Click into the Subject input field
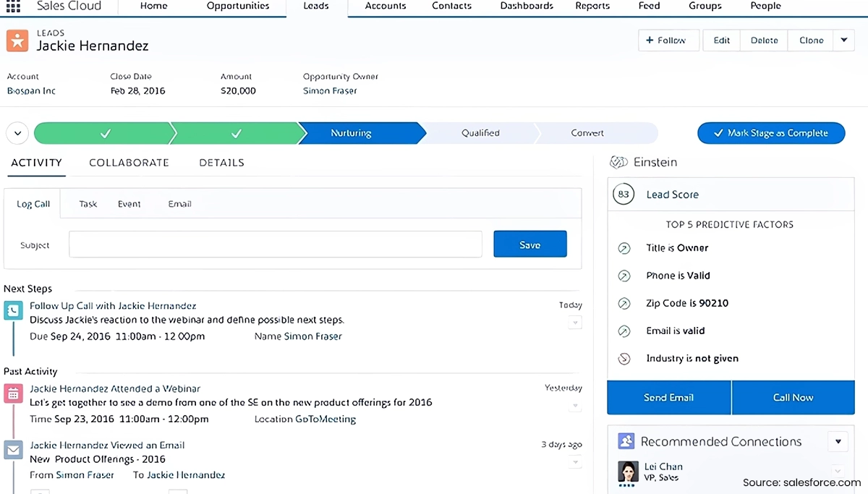Image resolution: width=868 pixels, height=494 pixels. click(276, 244)
